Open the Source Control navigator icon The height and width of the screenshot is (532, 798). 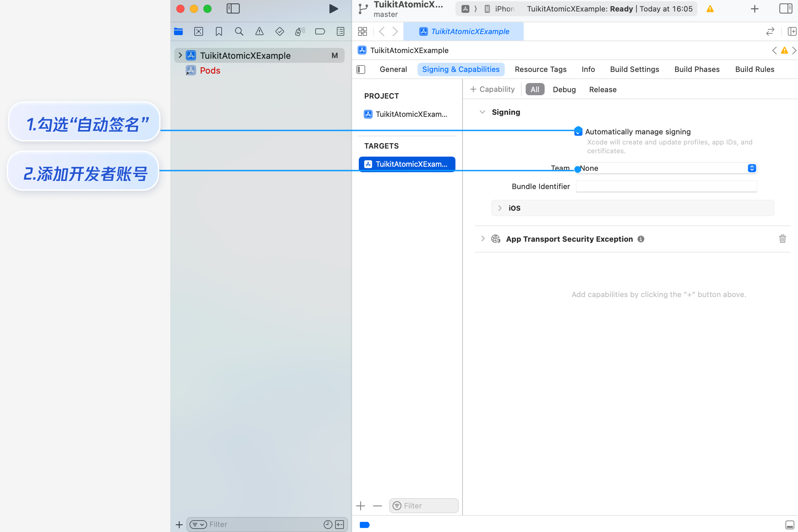[198, 31]
